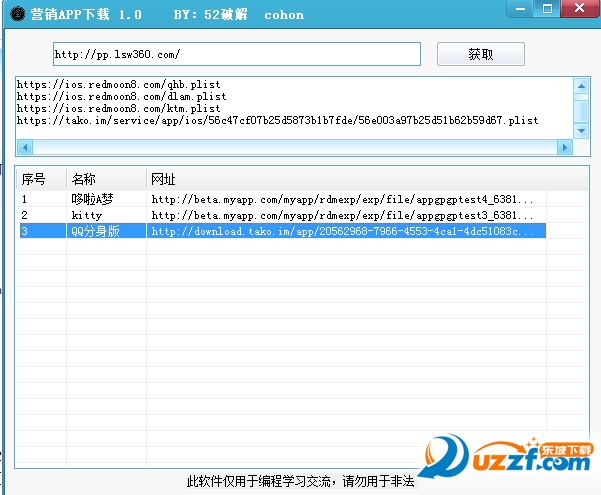Image resolution: width=601 pixels, height=495 pixels.
Task: Click the appgpgptest4 URL cell
Action: tap(346, 199)
